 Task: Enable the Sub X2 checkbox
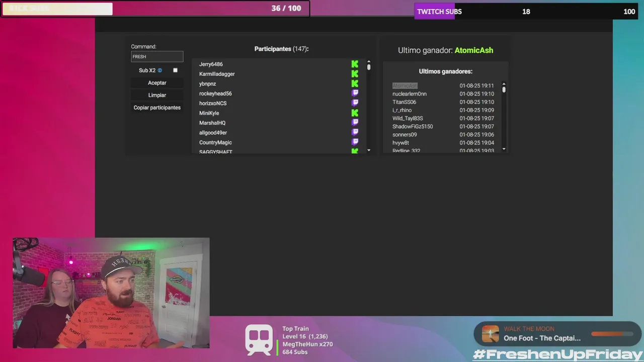pos(175,70)
